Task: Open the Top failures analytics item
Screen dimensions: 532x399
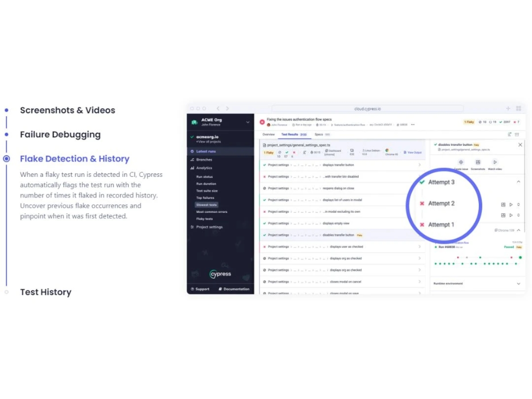Action: (x=205, y=198)
